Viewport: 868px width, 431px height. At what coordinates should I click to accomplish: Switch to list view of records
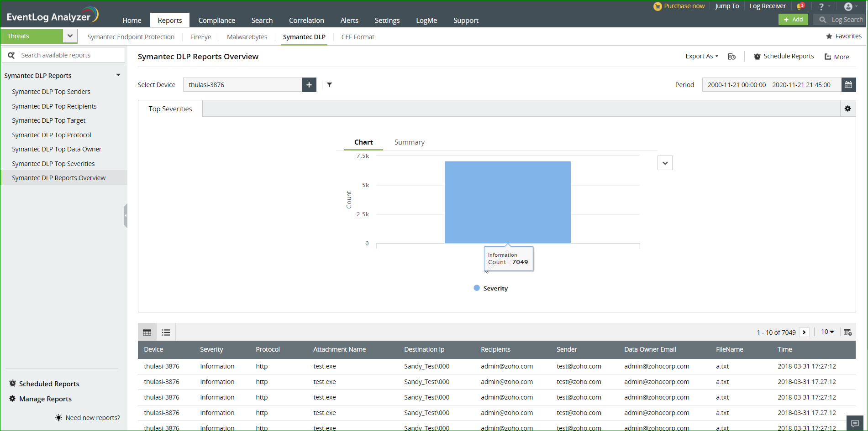point(166,332)
